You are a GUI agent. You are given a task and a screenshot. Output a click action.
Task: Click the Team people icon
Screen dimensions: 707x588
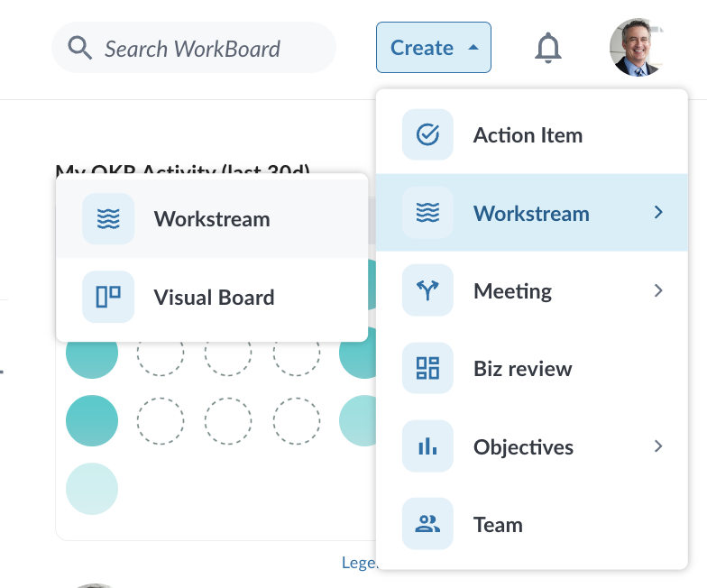427,524
